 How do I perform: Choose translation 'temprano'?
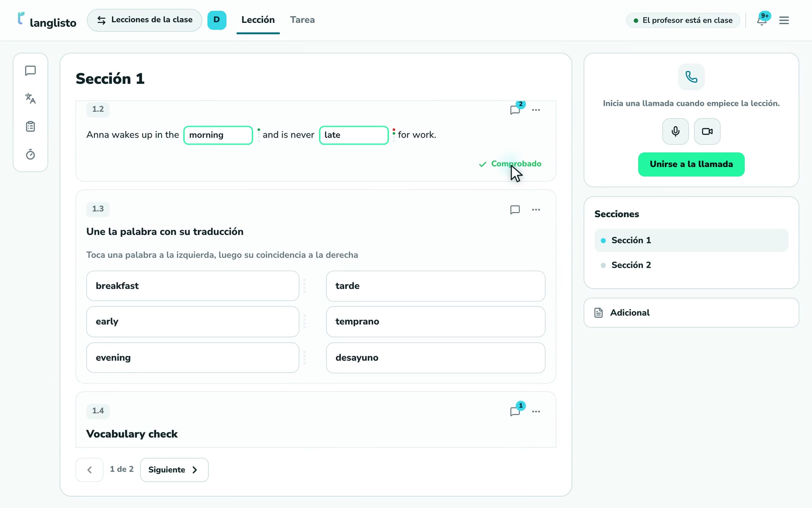click(436, 322)
